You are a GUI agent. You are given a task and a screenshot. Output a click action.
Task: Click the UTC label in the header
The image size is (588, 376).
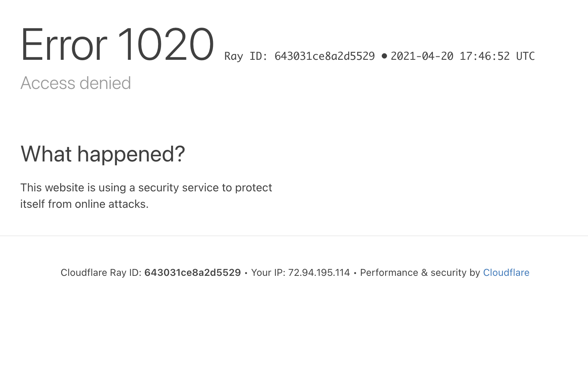point(525,56)
